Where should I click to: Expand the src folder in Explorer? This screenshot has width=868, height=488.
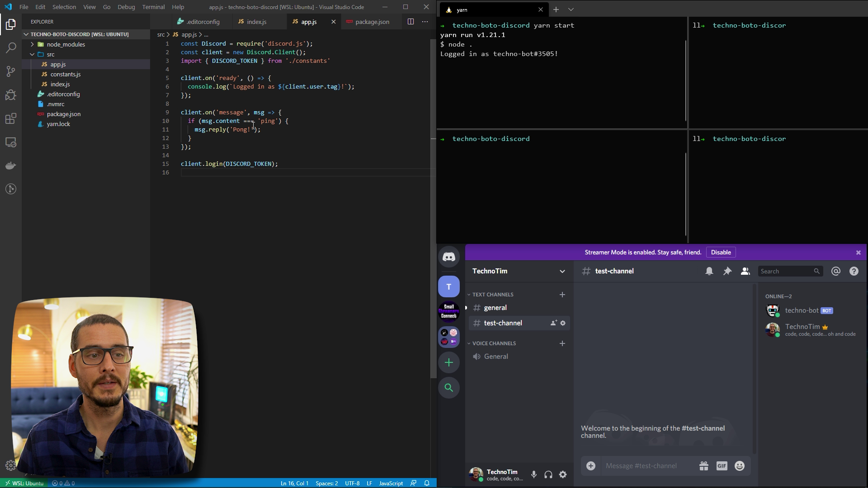[x=51, y=54]
